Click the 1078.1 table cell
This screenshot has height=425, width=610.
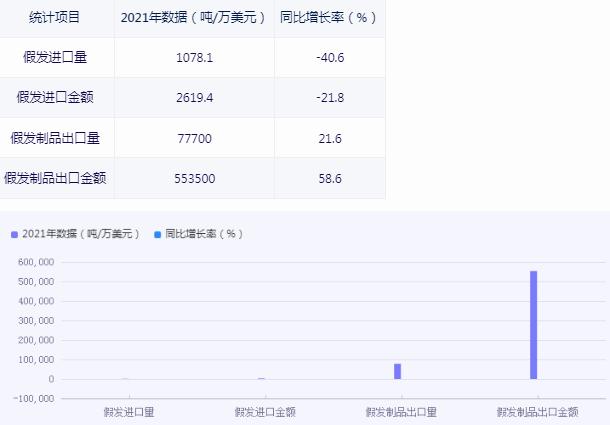(194, 57)
